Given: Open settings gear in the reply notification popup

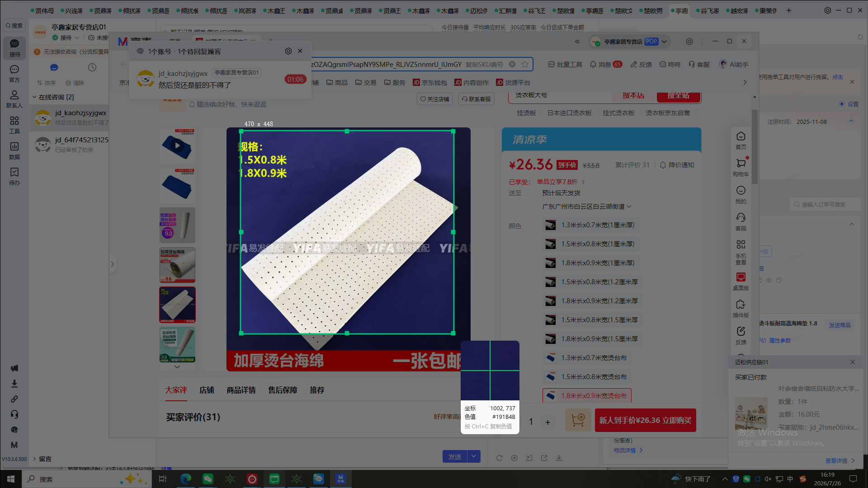Looking at the screenshot, I should point(288,51).
